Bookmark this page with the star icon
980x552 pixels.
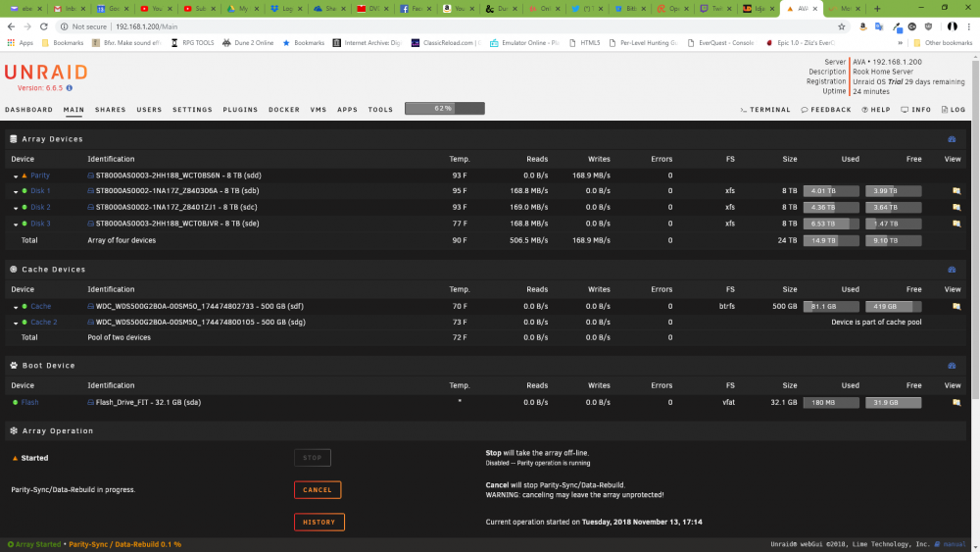click(841, 26)
